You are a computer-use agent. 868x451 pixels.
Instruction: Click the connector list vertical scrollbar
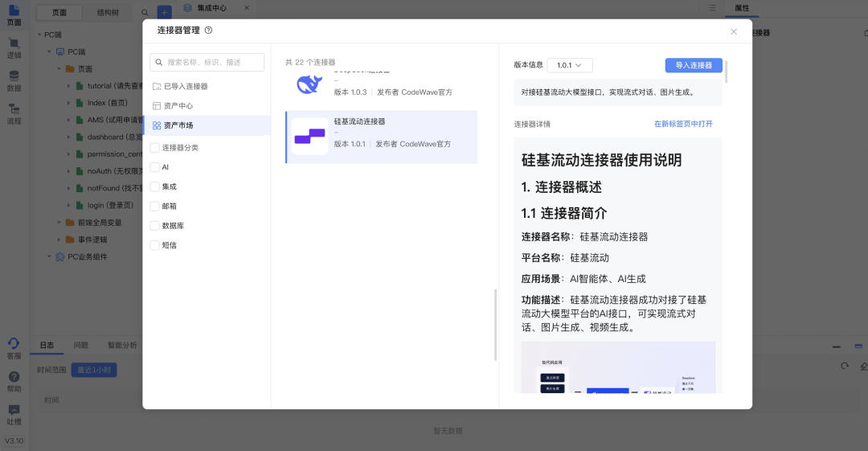[495, 325]
